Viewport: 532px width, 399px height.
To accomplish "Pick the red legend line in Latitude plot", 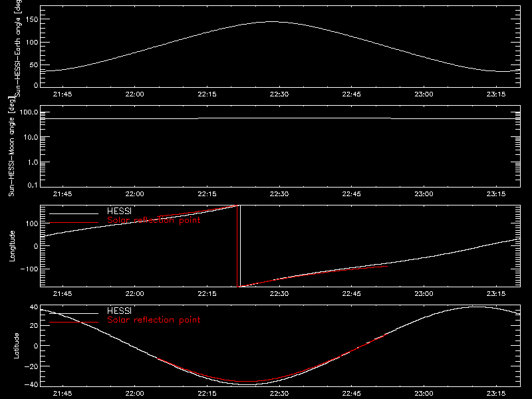I will coord(74,322).
